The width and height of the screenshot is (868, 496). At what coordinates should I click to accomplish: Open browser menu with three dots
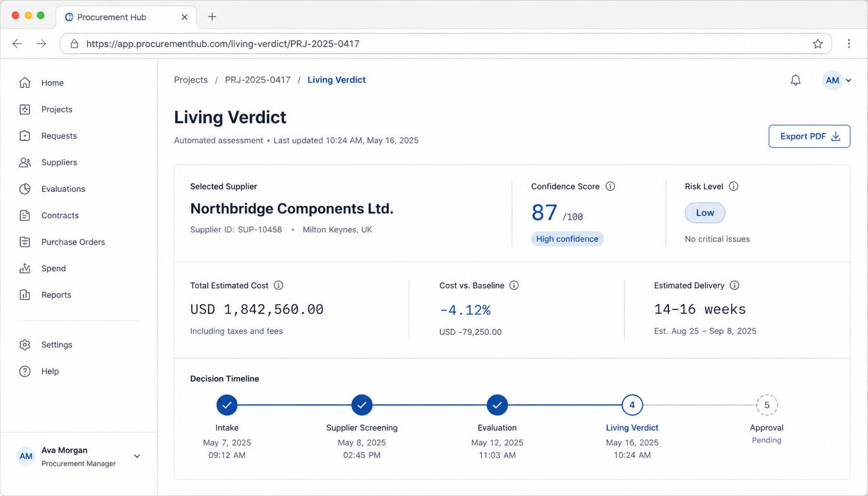pyautogui.click(x=849, y=44)
